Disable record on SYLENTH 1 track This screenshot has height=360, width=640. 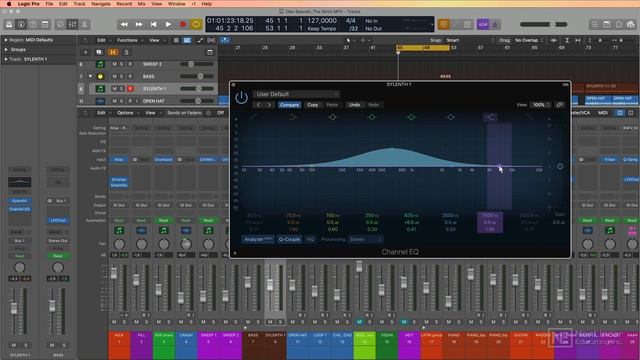pos(130,89)
